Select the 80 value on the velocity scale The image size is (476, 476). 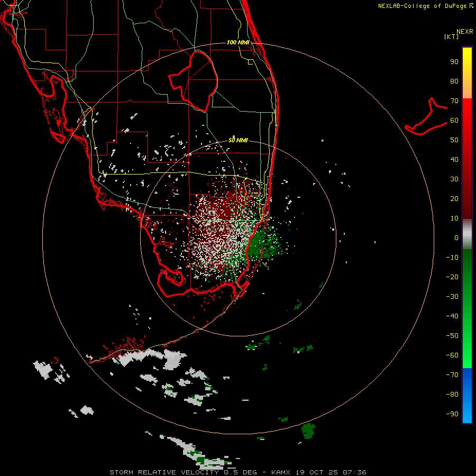pyautogui.click(x=454, y=81)
